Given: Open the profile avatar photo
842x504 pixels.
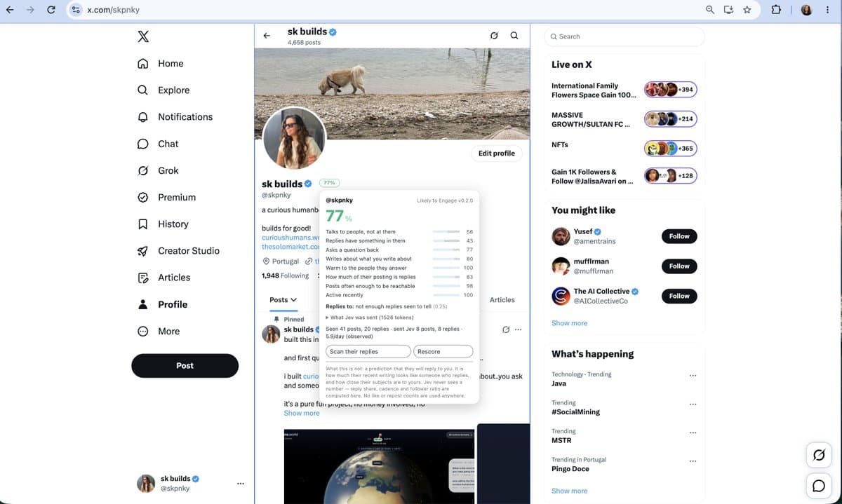Looking at the screenshot, I should click(x=294, y=139).
